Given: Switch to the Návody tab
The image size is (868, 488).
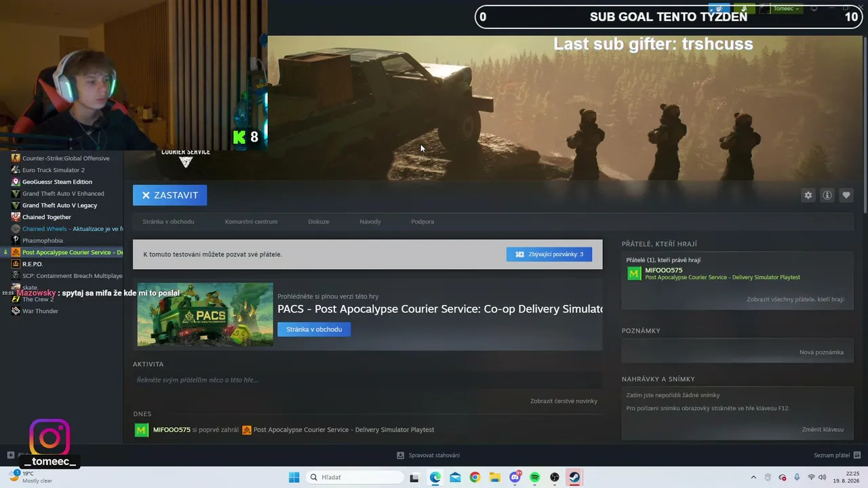Looking at the screenshot, I should pos(370,222).
